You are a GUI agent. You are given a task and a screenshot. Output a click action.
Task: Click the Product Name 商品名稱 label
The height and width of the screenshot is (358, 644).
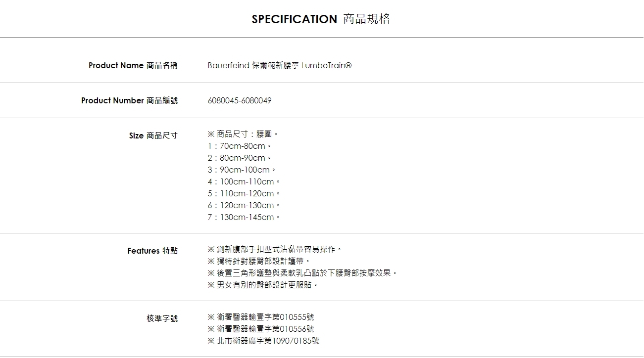click(x=133, y=65)
